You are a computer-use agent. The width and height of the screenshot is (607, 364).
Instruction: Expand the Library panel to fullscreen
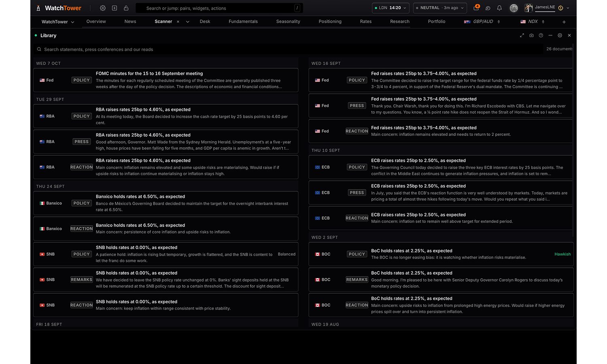(522, 36)
